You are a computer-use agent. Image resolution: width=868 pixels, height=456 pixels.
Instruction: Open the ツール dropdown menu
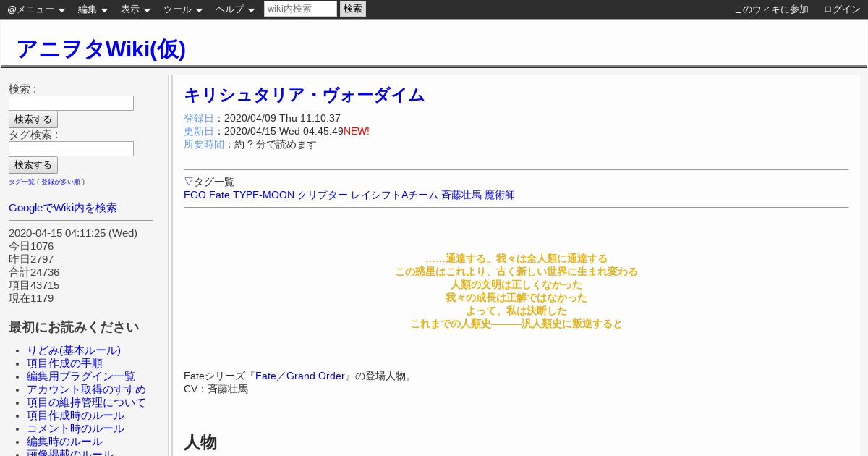coord(183,9)
